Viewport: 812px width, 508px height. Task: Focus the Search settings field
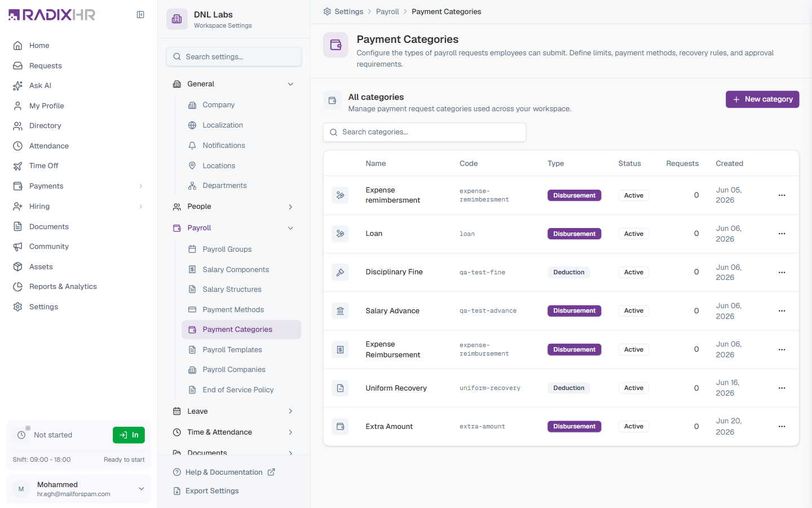point(234,56)
